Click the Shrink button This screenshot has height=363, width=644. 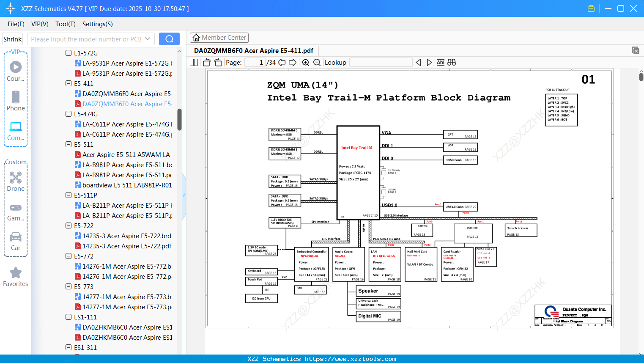coord(13,39)
